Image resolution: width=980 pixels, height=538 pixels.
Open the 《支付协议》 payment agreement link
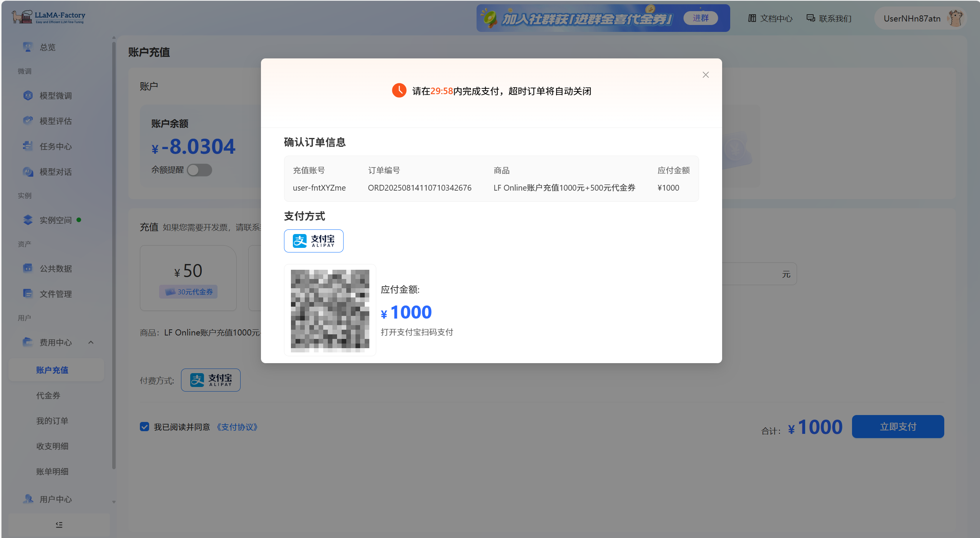click(x=237, y=427)
